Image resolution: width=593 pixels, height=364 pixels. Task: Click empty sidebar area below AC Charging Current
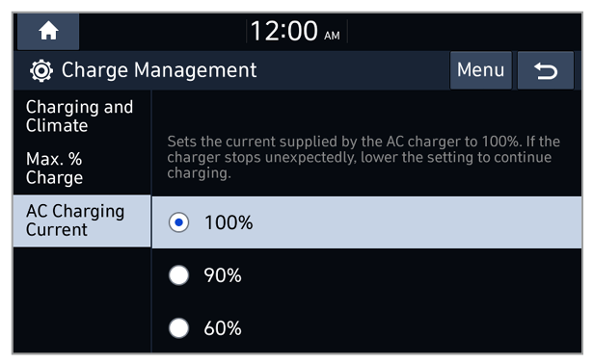pyautogui.click(x=82, y=299)
